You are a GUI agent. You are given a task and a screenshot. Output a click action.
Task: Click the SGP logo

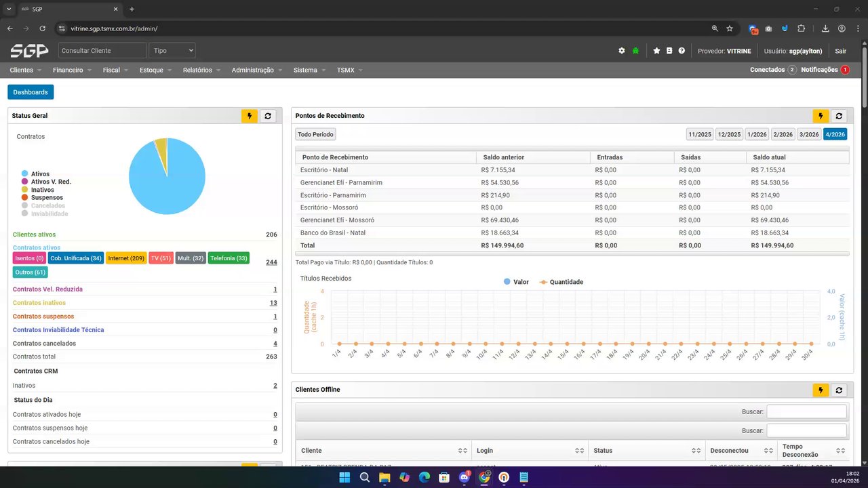pos(29,51)
